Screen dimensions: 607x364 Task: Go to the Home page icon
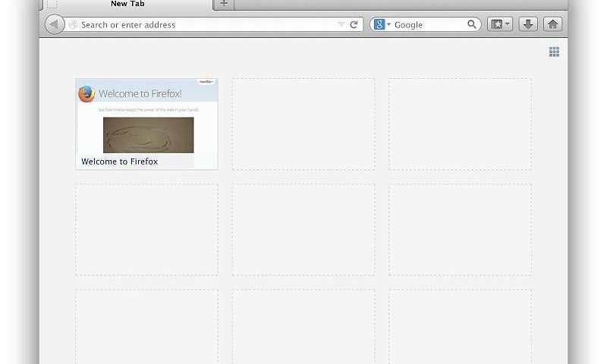click(x=552, y=24)
